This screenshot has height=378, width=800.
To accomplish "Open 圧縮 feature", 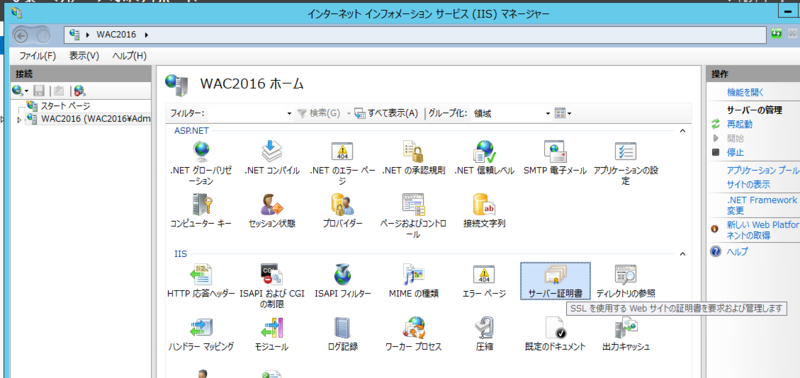I will pos(484,335).
